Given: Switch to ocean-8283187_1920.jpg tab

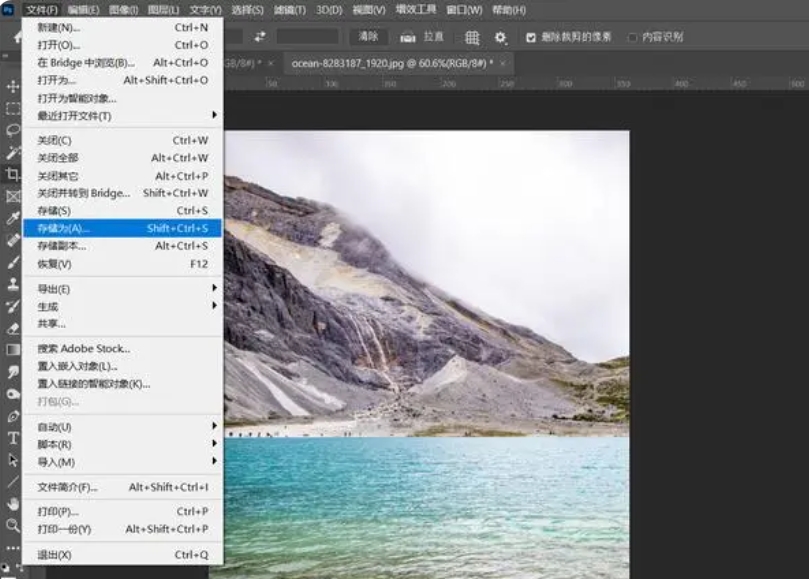Looking at the screenshot, I should 392,63.
